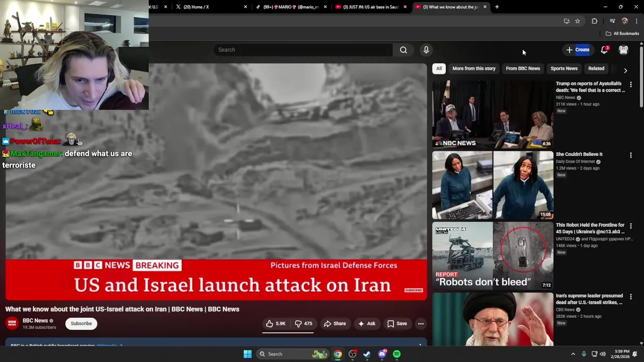Subscribe to BBC News channel
Image resolution: width=644 pixels, height=362 pixels.
(x=81, y=324)
